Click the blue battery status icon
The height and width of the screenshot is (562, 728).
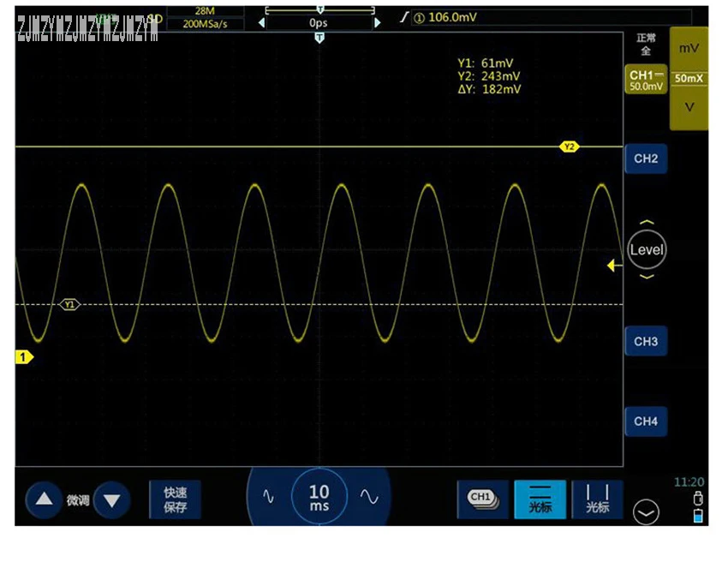tap(698, 516)
